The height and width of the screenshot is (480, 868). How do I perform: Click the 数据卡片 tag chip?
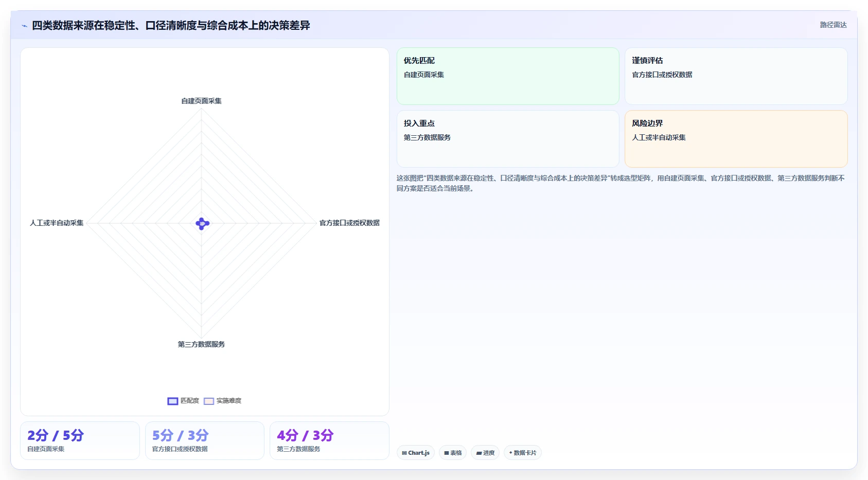(523, 453)
